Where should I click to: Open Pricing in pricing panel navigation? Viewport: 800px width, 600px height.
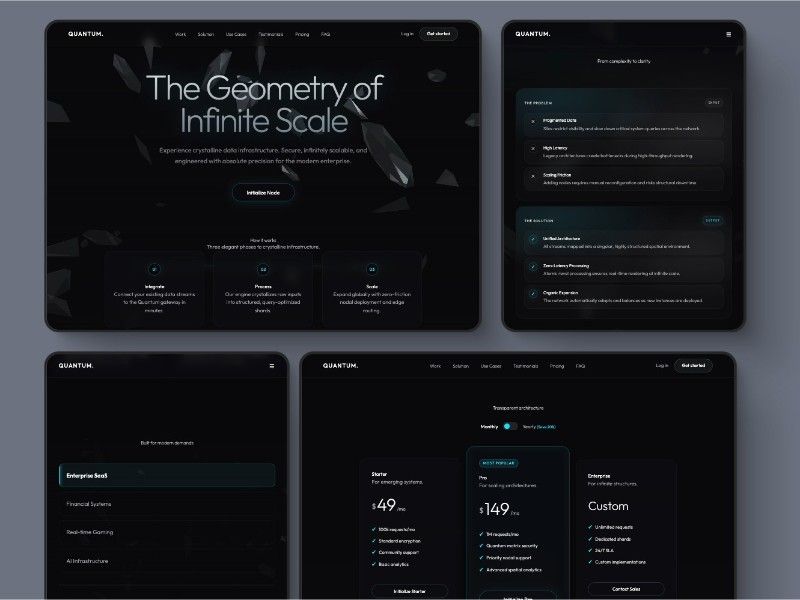[557, 366]
